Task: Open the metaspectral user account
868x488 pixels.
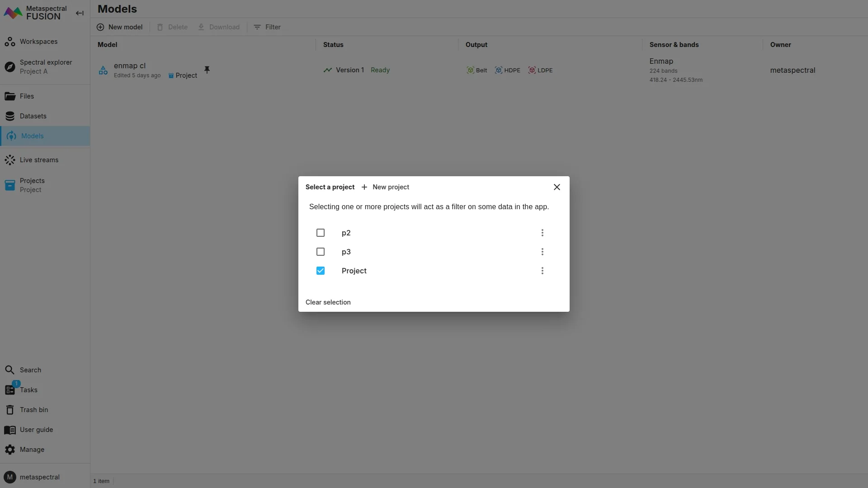Action: tap(39, 477)
